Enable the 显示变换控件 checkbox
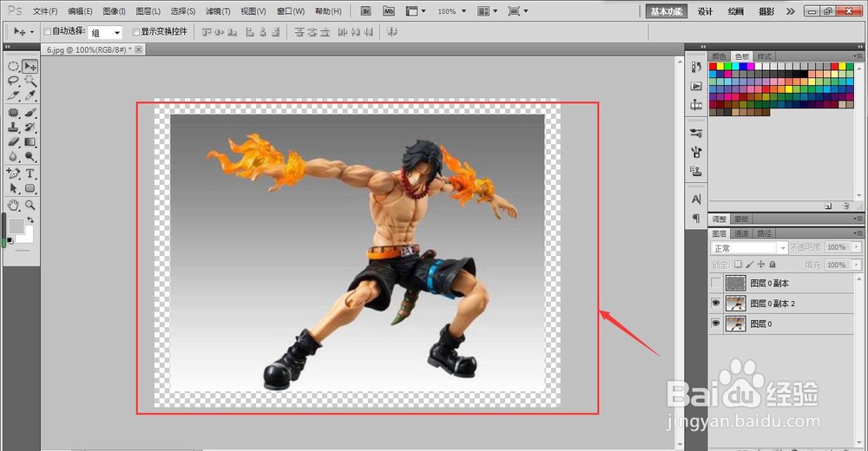Viewport: 868px width, 451px height. [136, 32]
